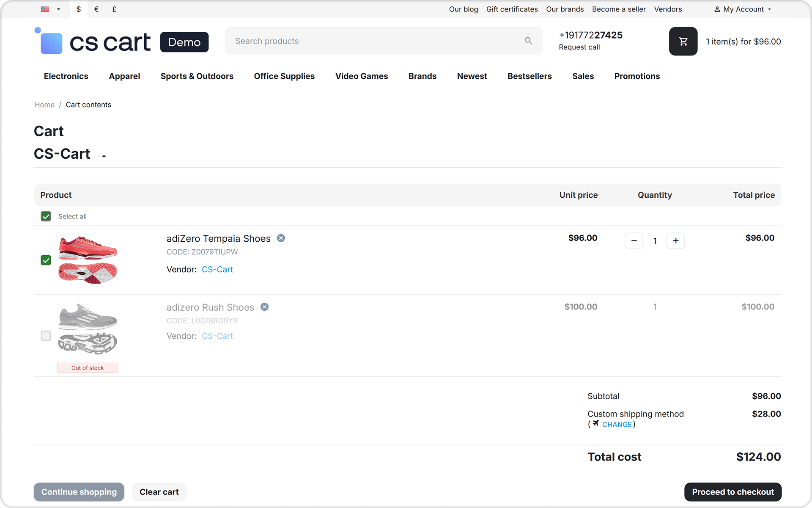The height and width of the screenshot is (508, 812).
Task: Go to the Bestsellers page
Action: pos(529,76)
